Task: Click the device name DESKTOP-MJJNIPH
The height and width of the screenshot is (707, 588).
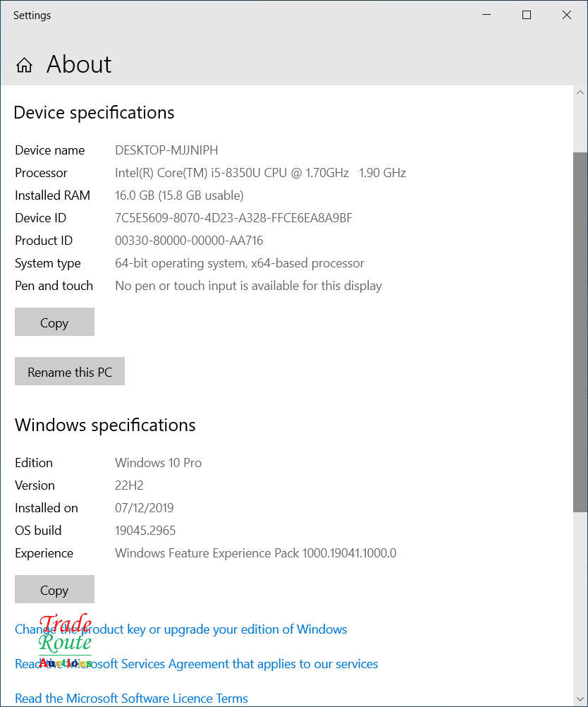Action: [x=166, y=150]
